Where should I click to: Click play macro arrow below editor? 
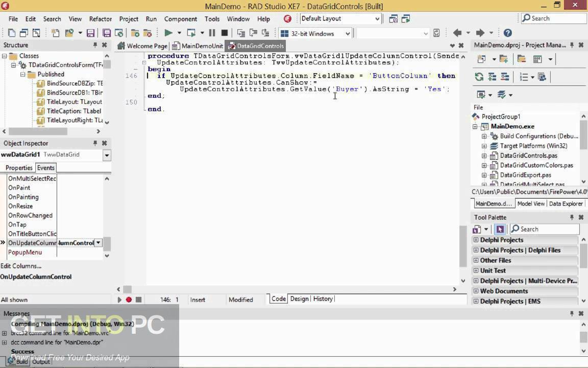pyautogui.click(x=119, y=300)
